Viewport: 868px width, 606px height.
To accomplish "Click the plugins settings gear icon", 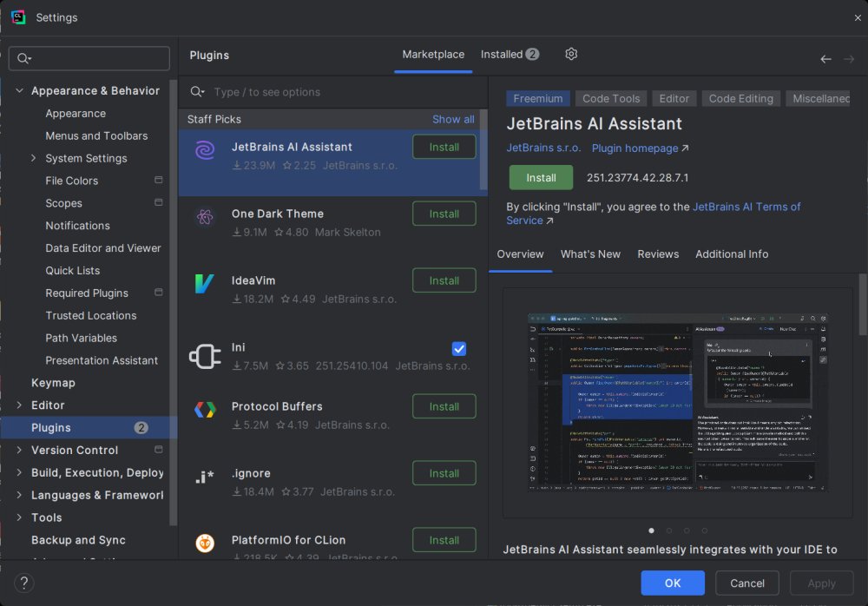I will point(571,54).
